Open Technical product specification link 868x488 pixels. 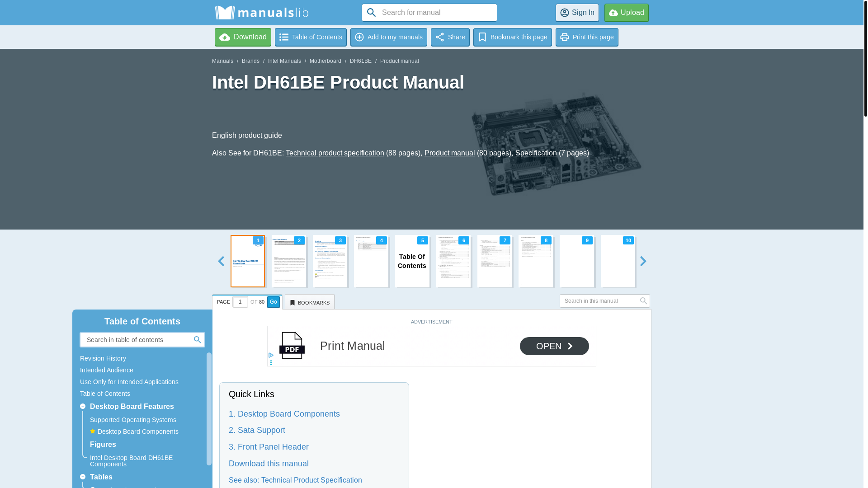tap(335, 153)
